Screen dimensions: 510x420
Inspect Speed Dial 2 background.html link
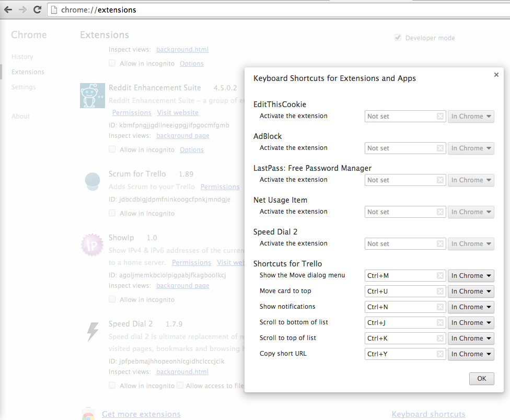(182, 371)
